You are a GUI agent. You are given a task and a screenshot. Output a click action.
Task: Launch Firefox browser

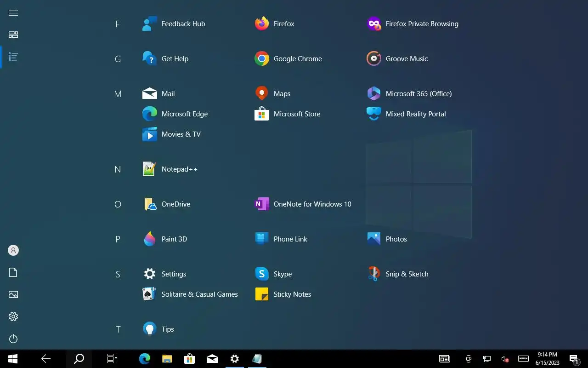coord(274,24)
